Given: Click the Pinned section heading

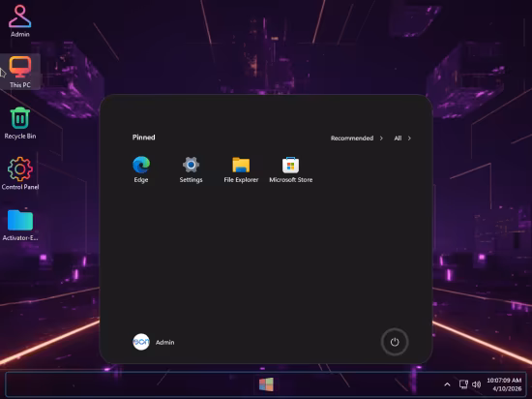Looking at the screenshot, I should (x=143, y=138).
